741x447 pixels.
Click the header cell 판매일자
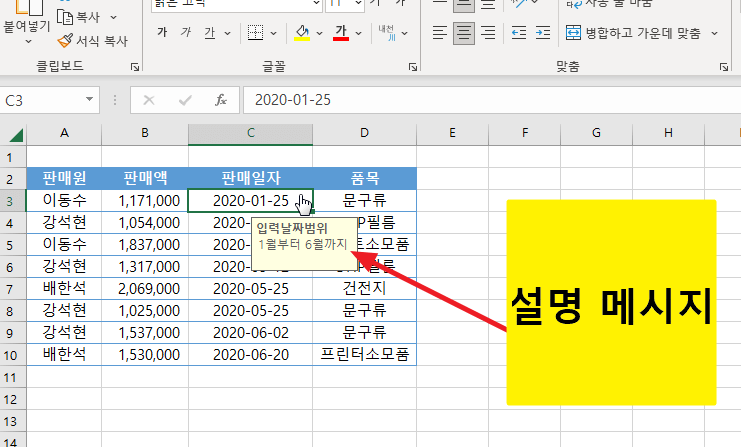[250, 178]
